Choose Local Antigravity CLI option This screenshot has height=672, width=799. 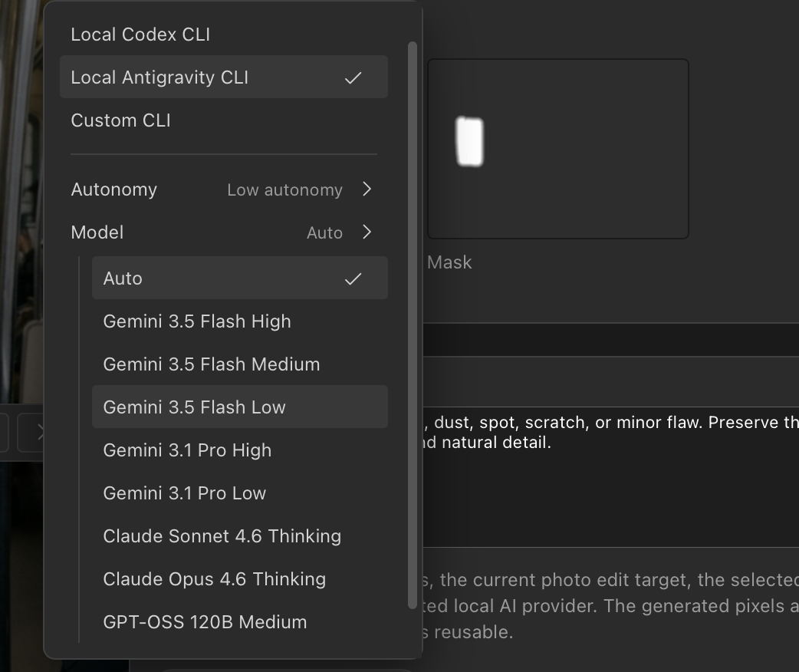[x=224, y=77]
